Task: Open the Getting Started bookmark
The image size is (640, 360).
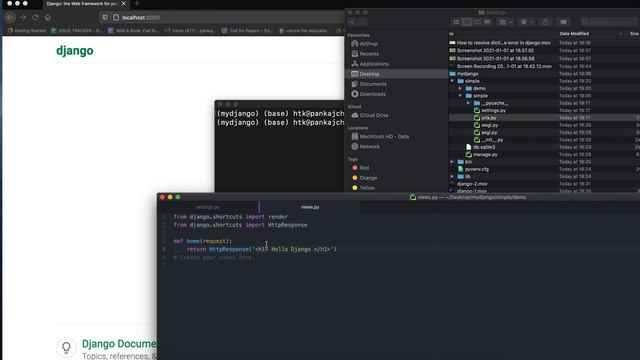Action: click(x=27, y=31)
